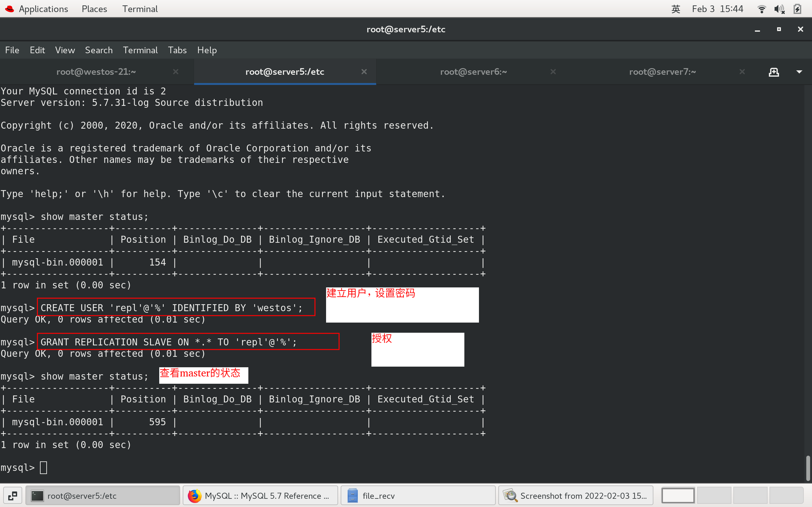Toggle Wi-Fi via the network status icon
Screen dimensions: 812x507
pos(762,9)
